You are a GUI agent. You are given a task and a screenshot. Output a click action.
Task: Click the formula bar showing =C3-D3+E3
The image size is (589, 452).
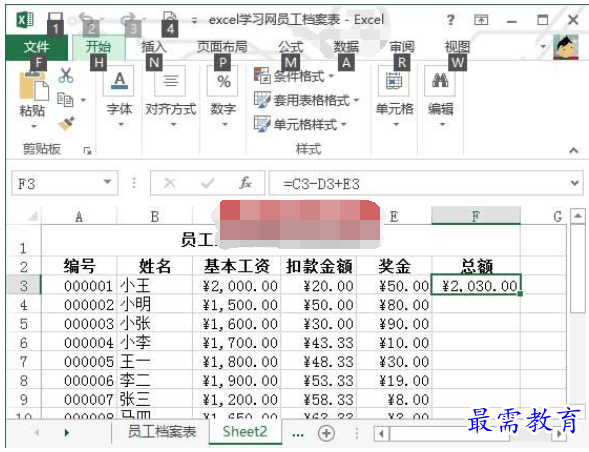tap(419, 183)
